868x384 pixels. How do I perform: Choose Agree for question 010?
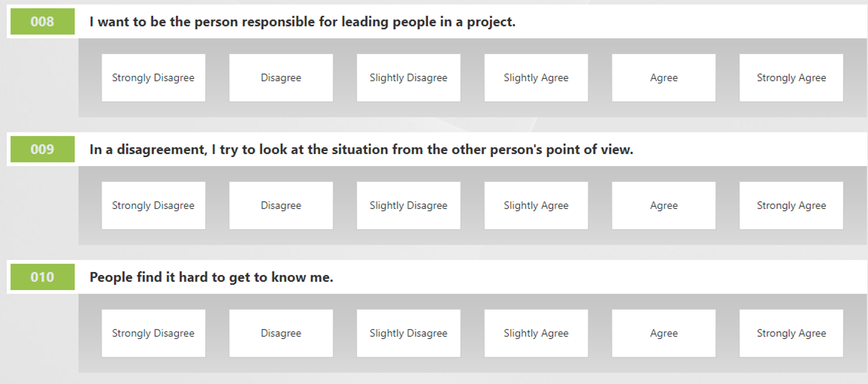coord(664,333)
